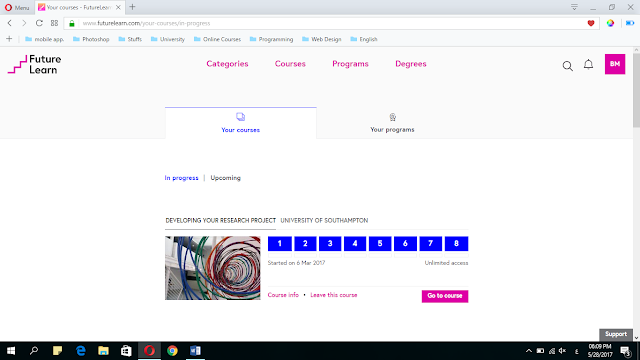Open the mobile app. bookmark folder
640x360 pixels.
(44, 39)
